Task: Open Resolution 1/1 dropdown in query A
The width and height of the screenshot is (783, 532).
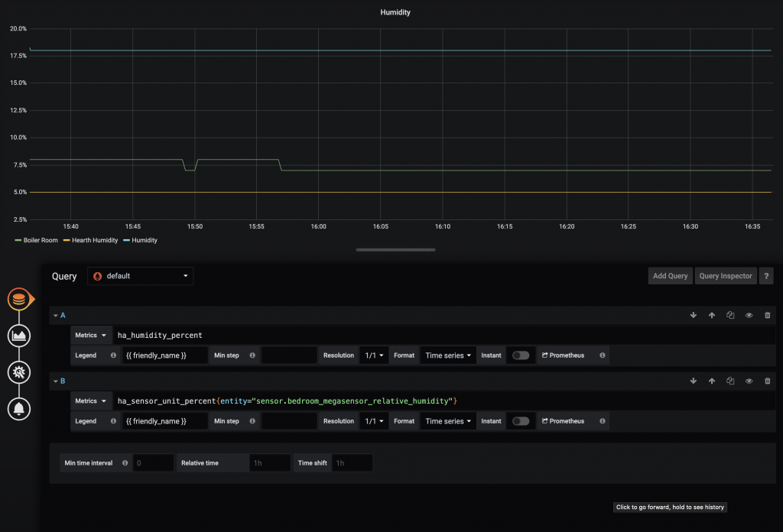Action: (x=374, y=355)
